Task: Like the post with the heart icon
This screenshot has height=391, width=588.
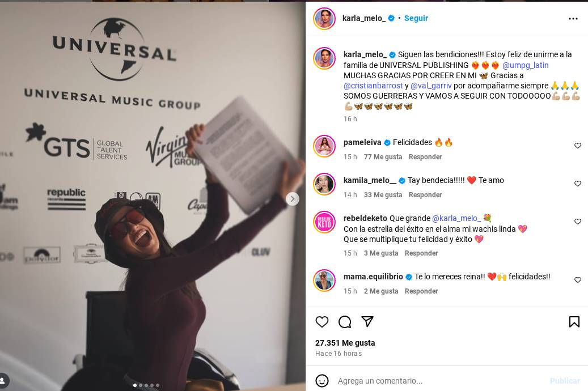Action: pyautogui.click(x=322, y=322)
